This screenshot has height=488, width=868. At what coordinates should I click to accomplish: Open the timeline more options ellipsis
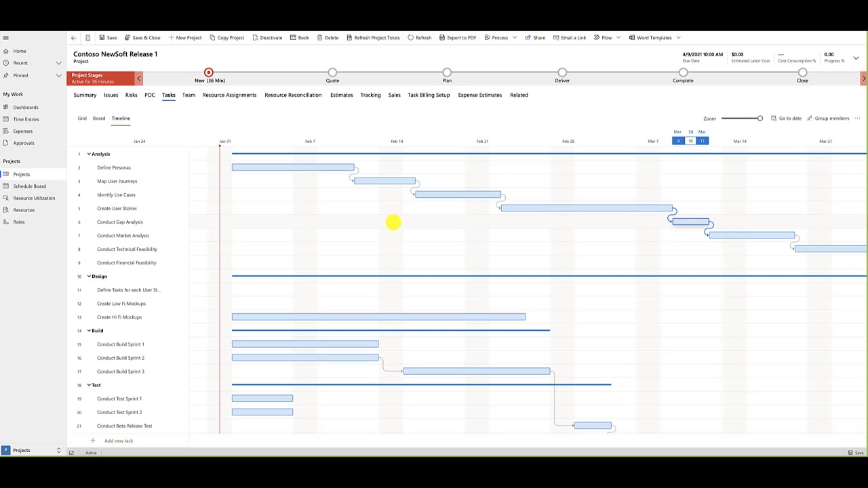857,119
